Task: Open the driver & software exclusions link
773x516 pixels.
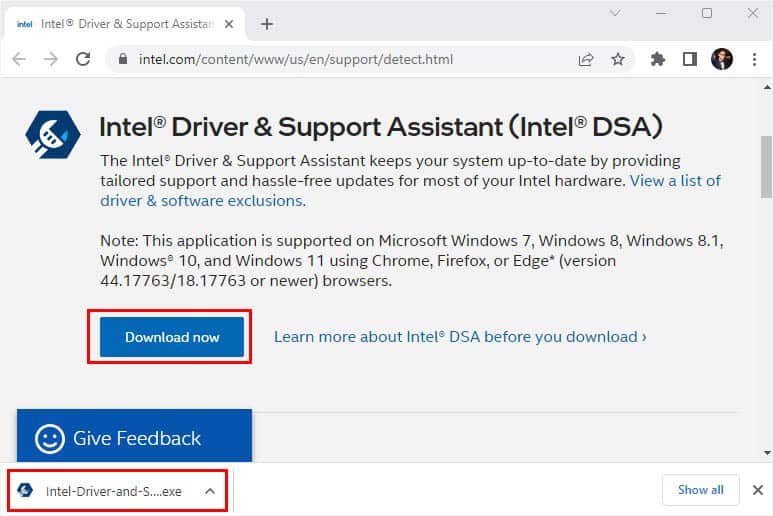Action: [x=203, y=201]
